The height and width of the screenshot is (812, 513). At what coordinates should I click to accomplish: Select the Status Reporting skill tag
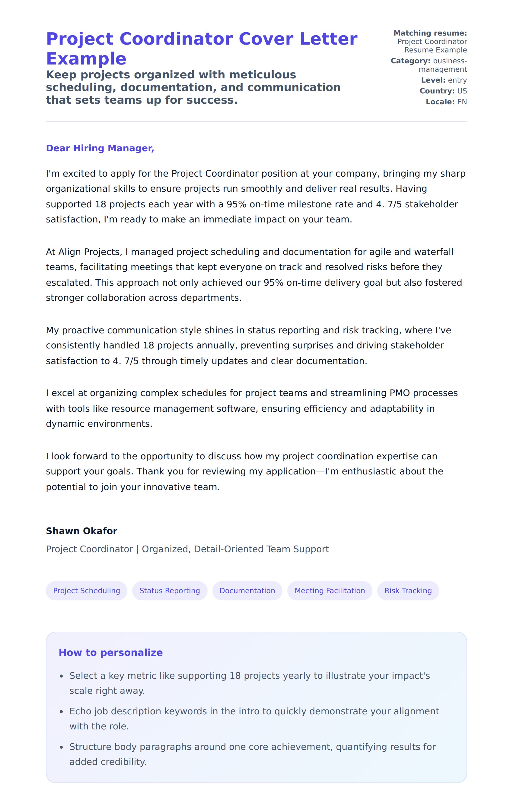tap(169, 590)
